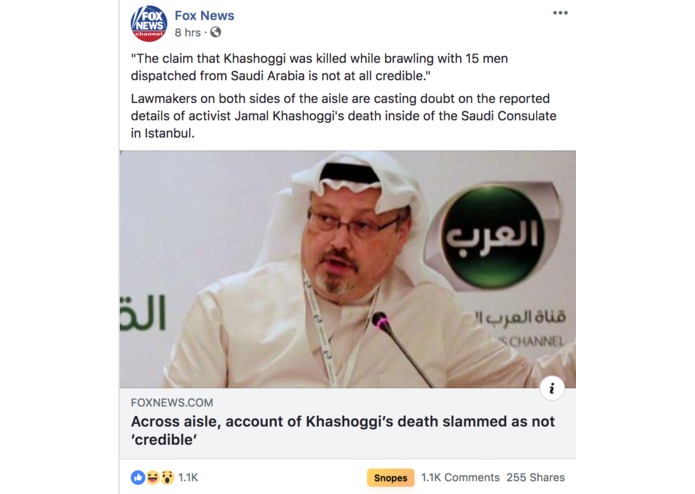695x494 pixels.
Task: Click the 'Lawmakers on both sides' paragraph
Action: 344,116
